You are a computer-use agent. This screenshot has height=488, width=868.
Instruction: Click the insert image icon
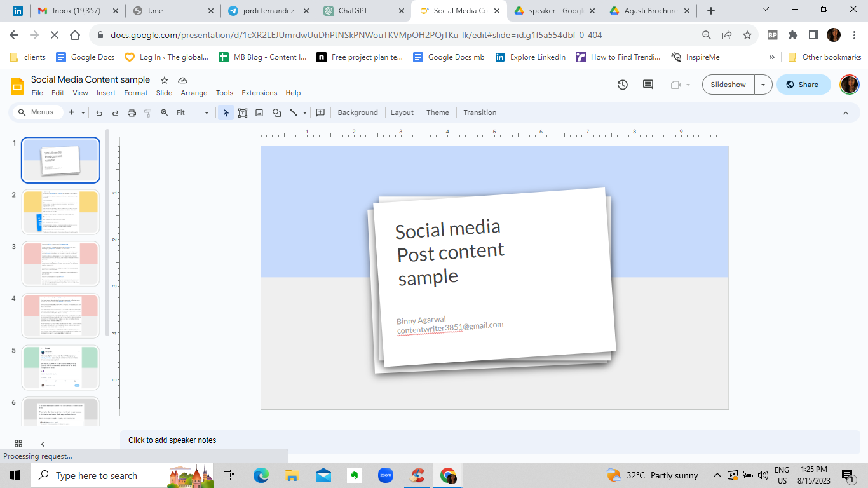click(x=259, y=112)
